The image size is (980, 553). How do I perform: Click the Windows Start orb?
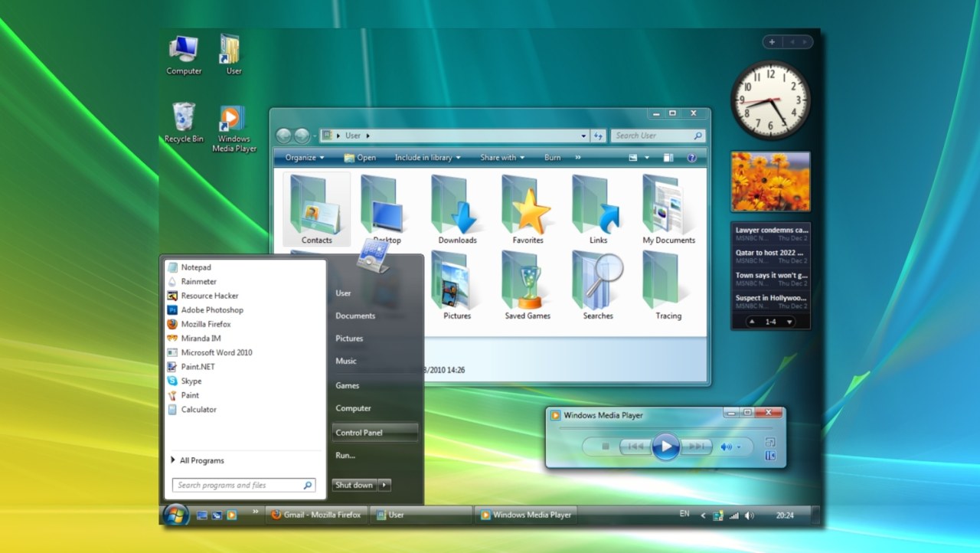(x=175, y=515)
